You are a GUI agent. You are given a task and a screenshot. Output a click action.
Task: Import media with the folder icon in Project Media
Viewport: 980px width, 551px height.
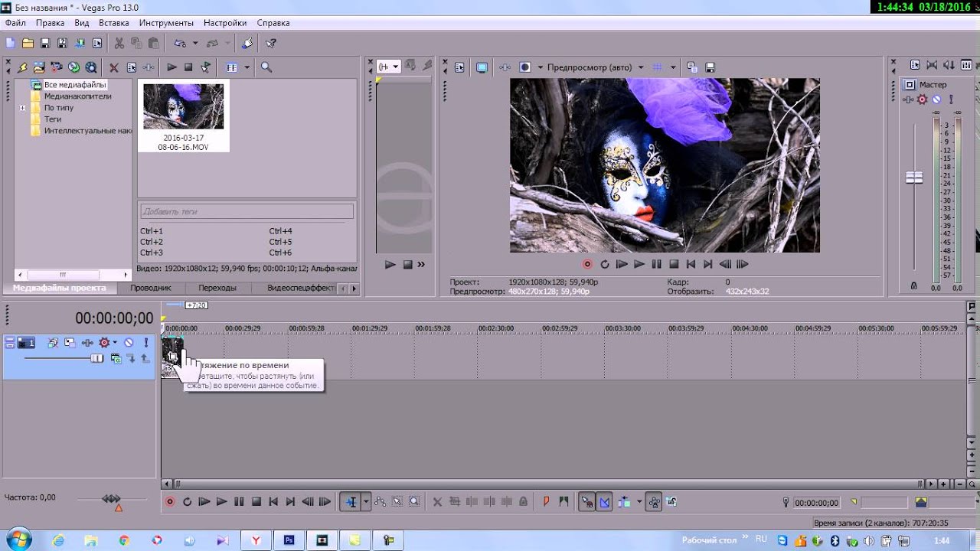point(39,67)
